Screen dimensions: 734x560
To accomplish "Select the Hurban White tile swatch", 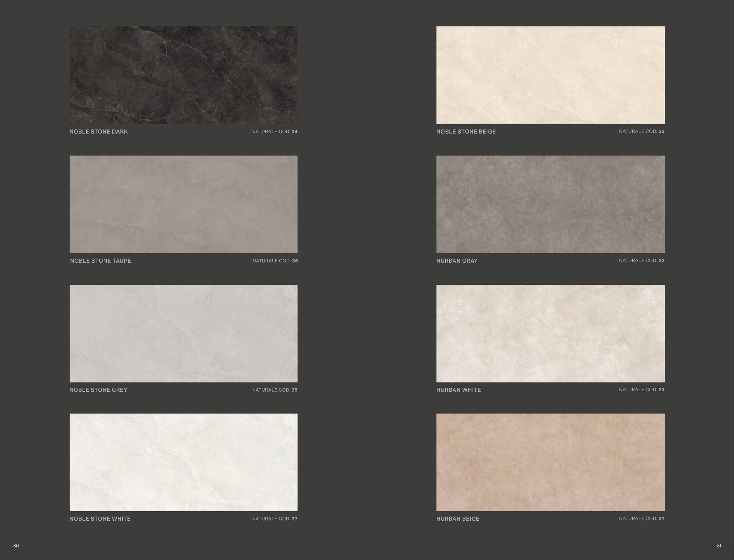I will pyautogui.click(x=550, y=333).
